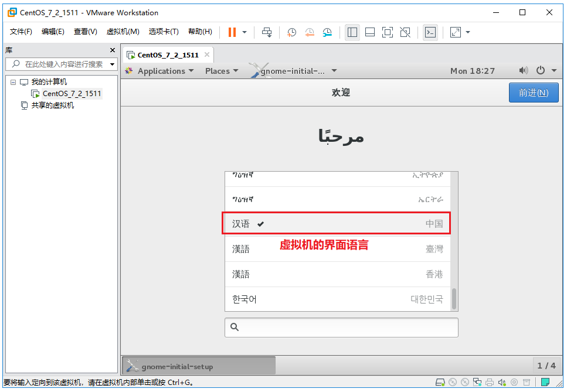This screenshot has height=392, width=567.
Task: Open the 编辑(E) menu
Action: click(x=53, y=32)
